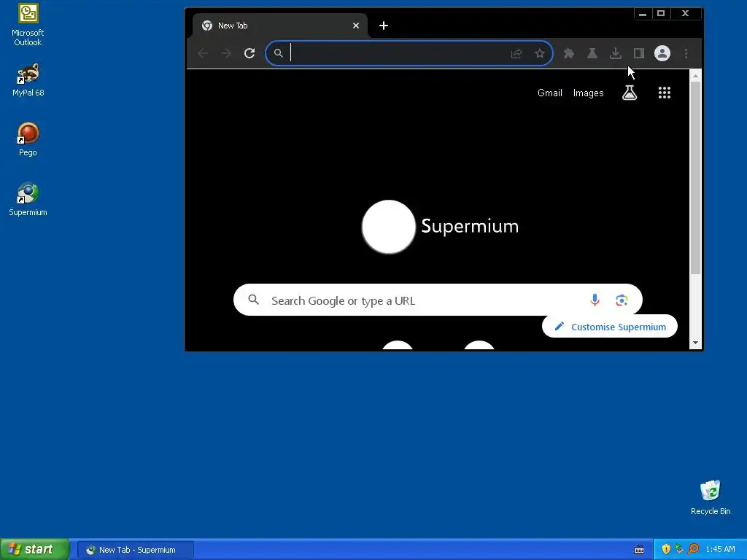Click the network connection tray icon

[x=679, y=549]
